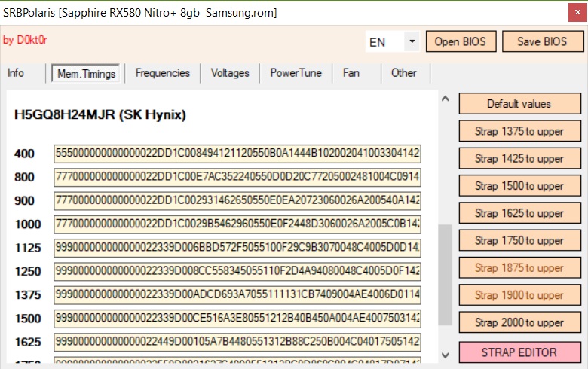The width and height of the screenshot is (588, 369).
Task: Go to the PowerTune tab
Action: (296, 73)
